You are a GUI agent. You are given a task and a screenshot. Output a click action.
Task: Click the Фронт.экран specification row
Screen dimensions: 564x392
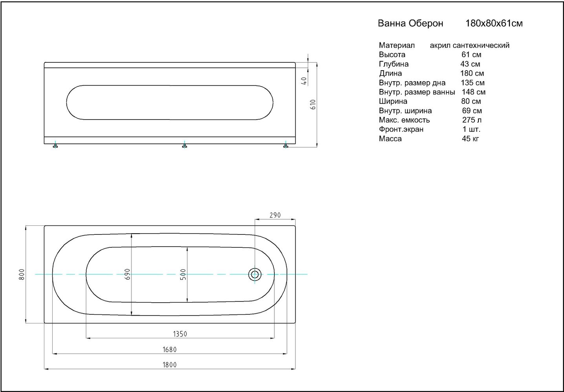429,129
